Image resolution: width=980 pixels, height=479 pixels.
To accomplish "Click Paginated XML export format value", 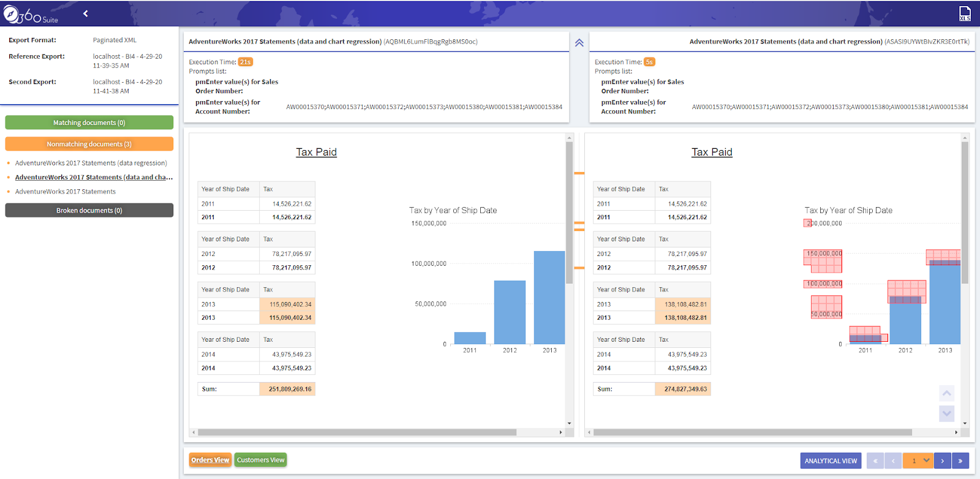I will point(115,40).
